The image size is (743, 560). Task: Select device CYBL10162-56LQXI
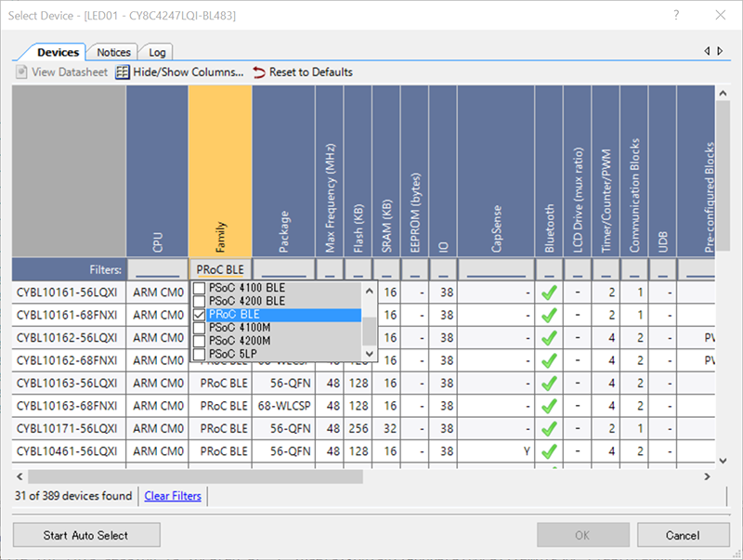coord(67,338)
